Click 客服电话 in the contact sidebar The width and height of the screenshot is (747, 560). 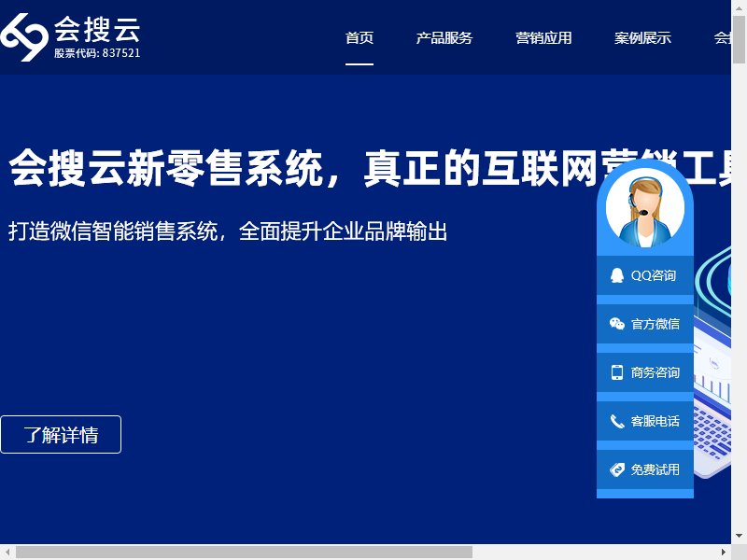pyautogui.click(x=645, y=421)
